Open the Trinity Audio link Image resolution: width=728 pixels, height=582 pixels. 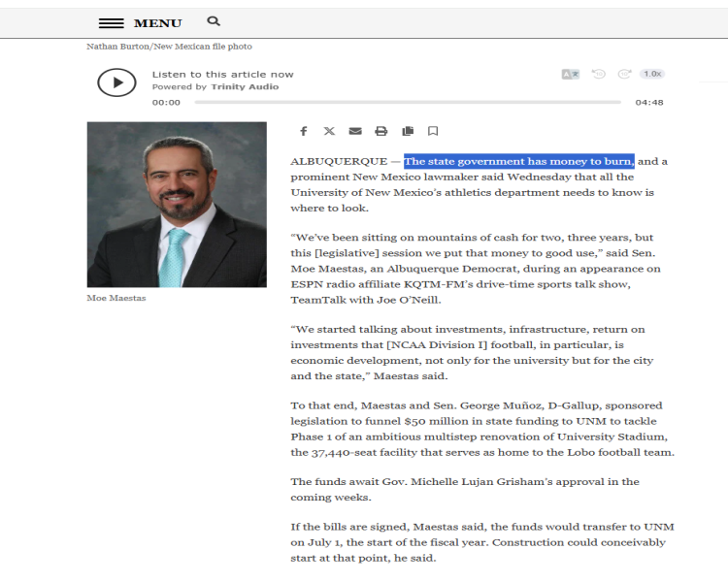pyautogui.click(x=245, y=87)
